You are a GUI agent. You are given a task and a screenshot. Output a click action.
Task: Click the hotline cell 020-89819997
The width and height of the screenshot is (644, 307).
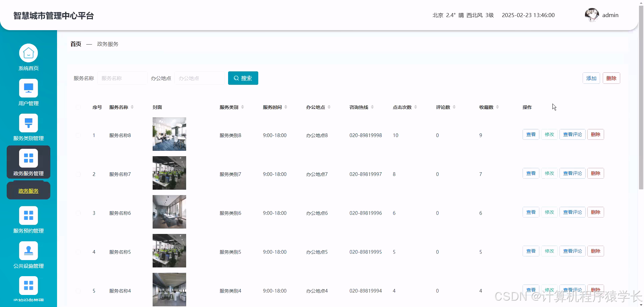[366, 174]
